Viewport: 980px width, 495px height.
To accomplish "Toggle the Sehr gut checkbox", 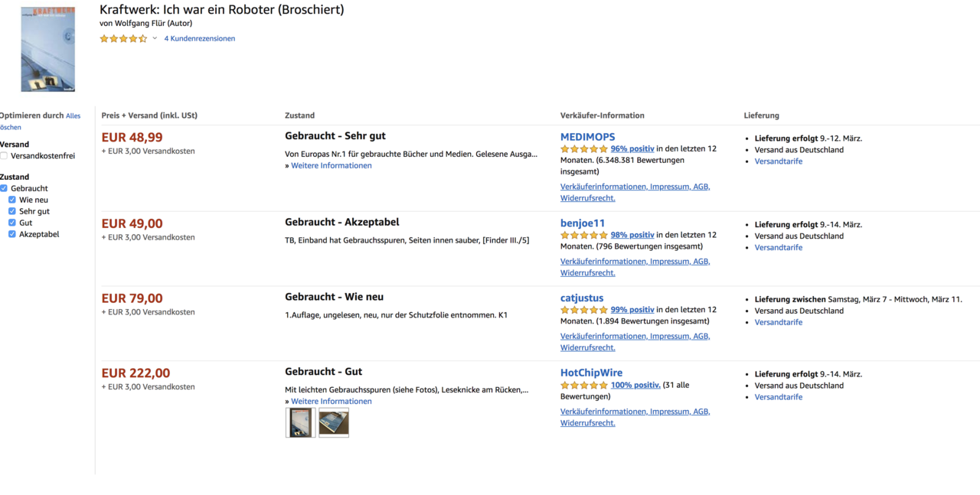I will point(12,211).
